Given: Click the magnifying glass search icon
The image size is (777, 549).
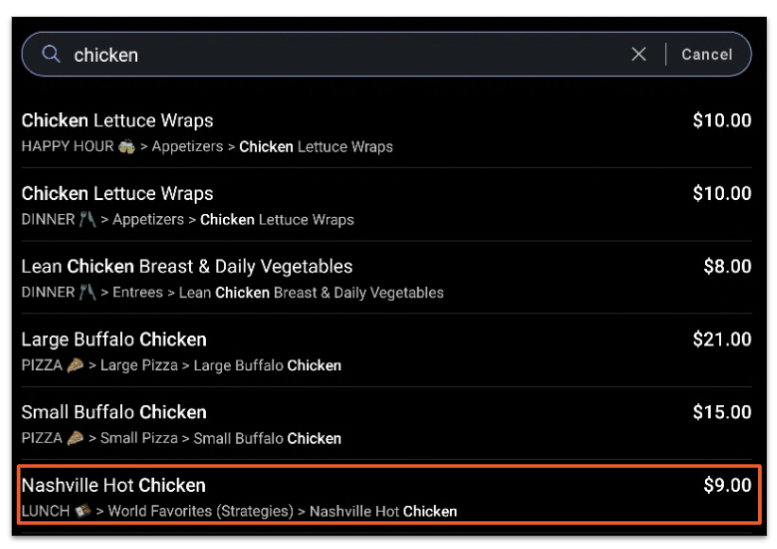Looking at the screenshot, I should click(51, 54).
